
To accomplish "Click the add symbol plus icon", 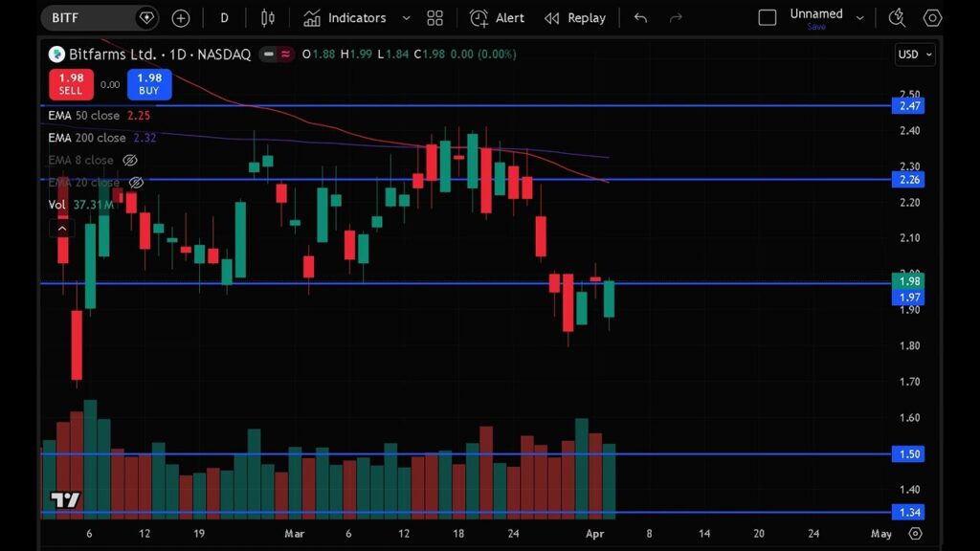I will coord(181,18).
